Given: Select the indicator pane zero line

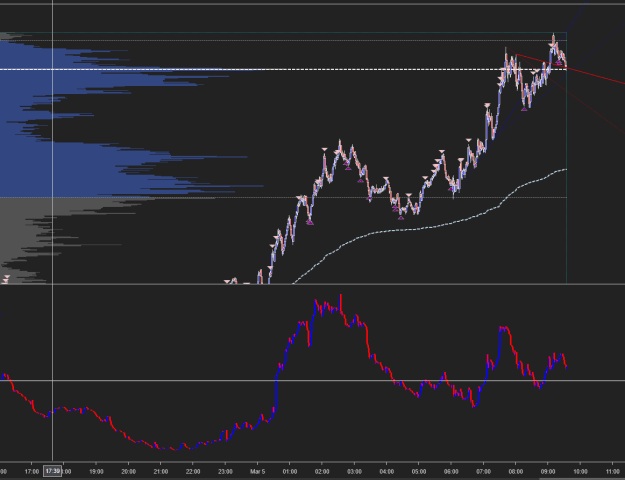Looking at the screenshot, I should [x=312, y=380].
